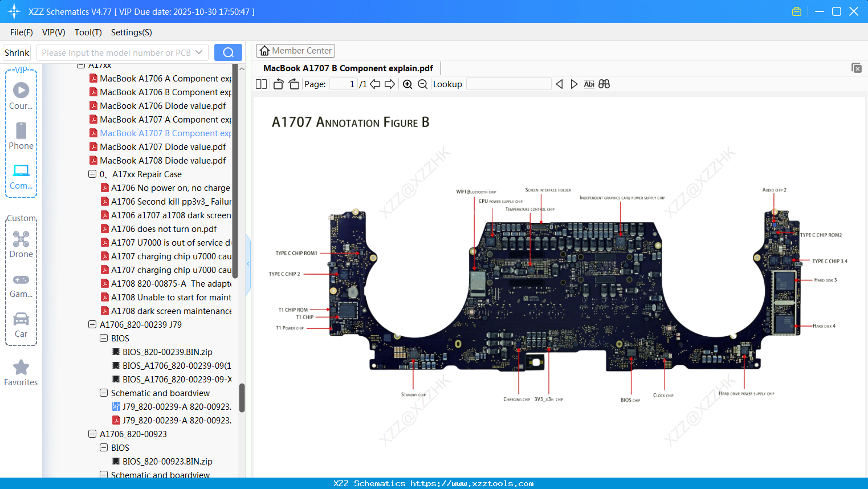Find next lookup match
The image size is (868, 489).
point(574,84)
